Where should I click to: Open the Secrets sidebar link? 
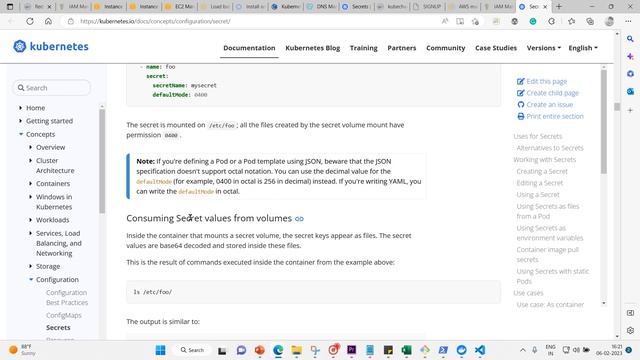(x=58, y=327)
